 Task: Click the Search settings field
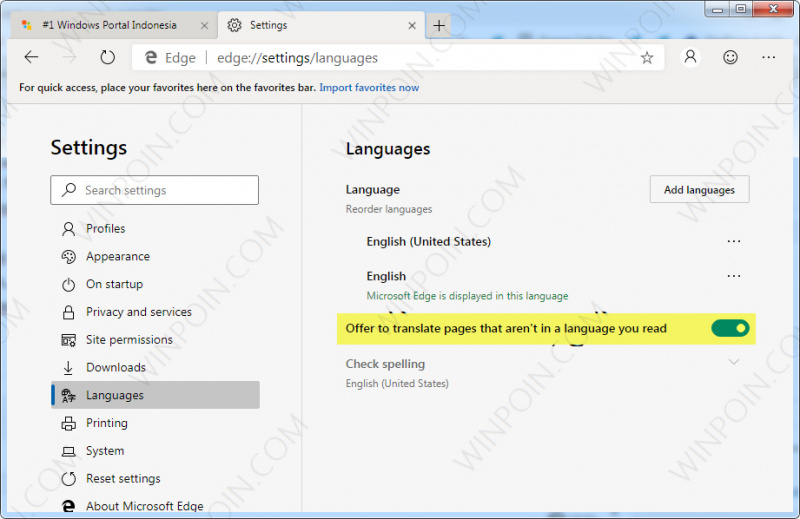click(x=155, y=190)
